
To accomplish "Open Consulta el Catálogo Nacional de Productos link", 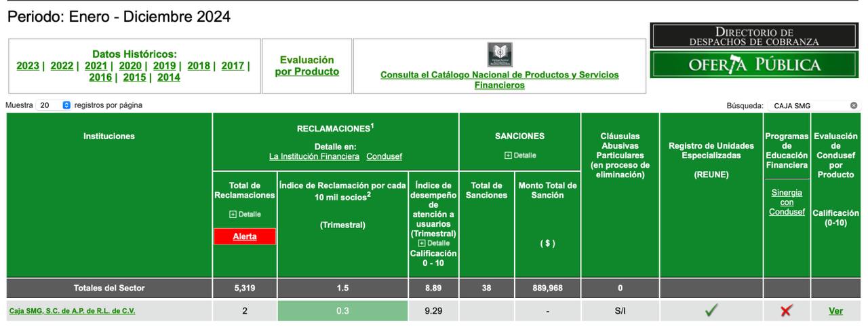I will [500, 80].
